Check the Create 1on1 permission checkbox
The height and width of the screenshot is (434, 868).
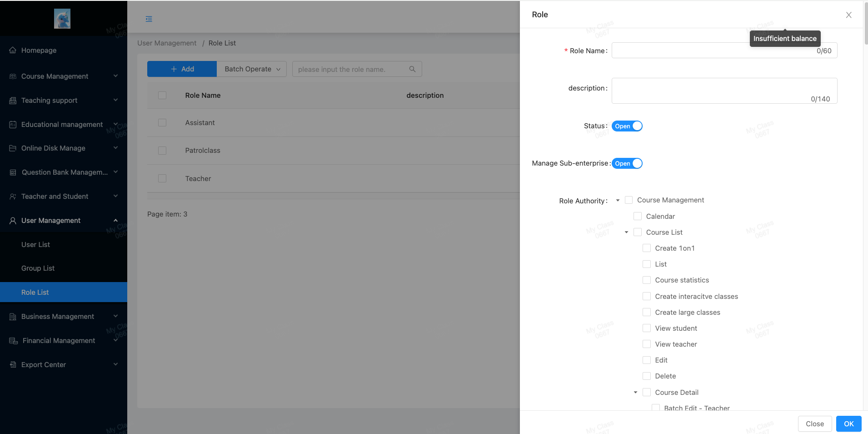point(647,248)
